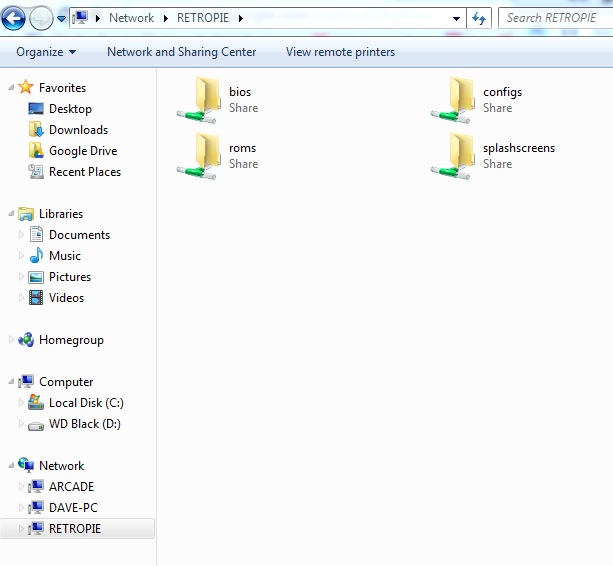
Task: Expand arrow after Network breadcrumb
Action: click(x=166, y=18)
